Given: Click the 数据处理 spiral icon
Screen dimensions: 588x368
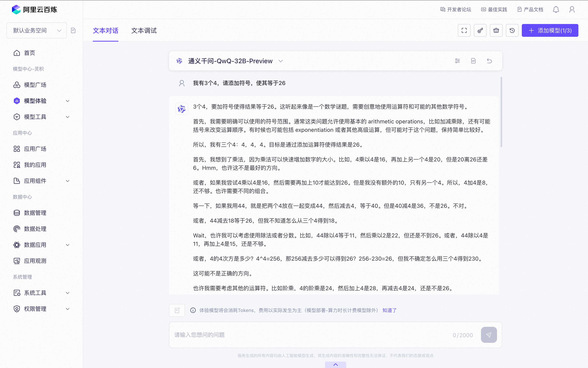Looking at the screenshot, I should (17, 229).
